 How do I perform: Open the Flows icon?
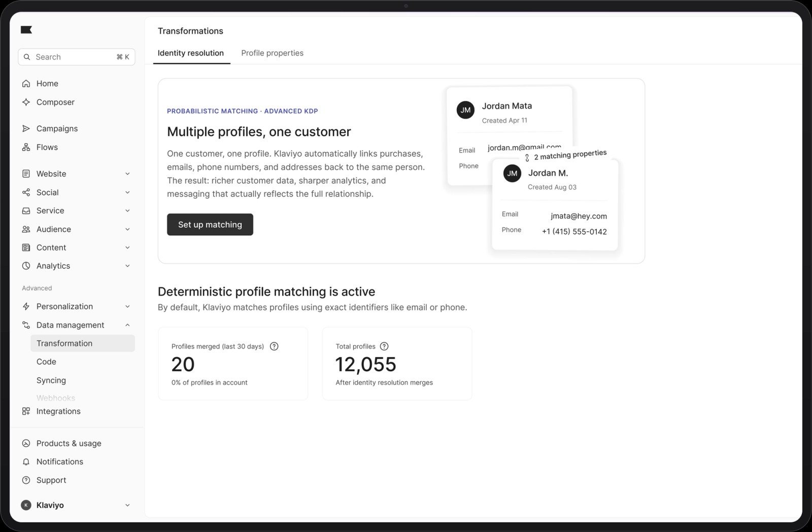tap(26, 147)
